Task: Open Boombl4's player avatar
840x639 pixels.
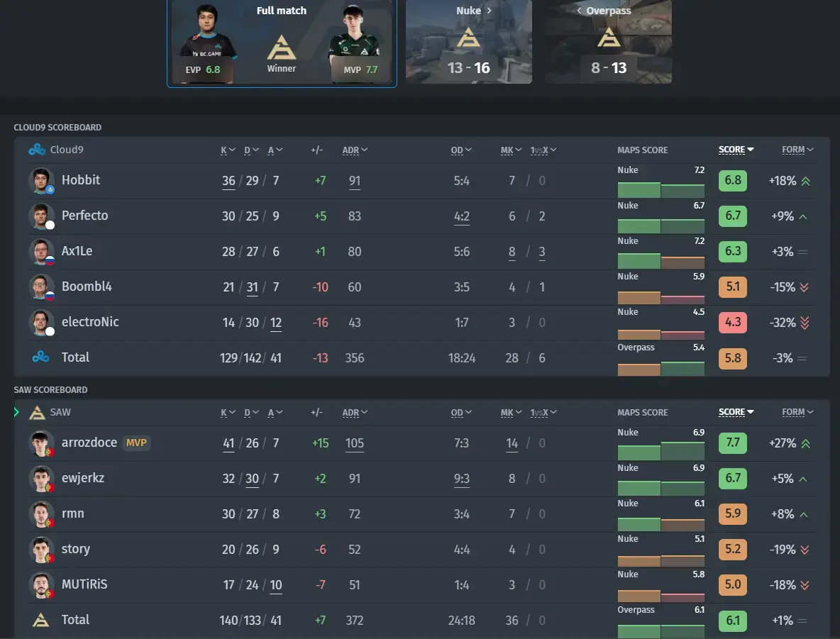Action: click(x=40, y=287)
